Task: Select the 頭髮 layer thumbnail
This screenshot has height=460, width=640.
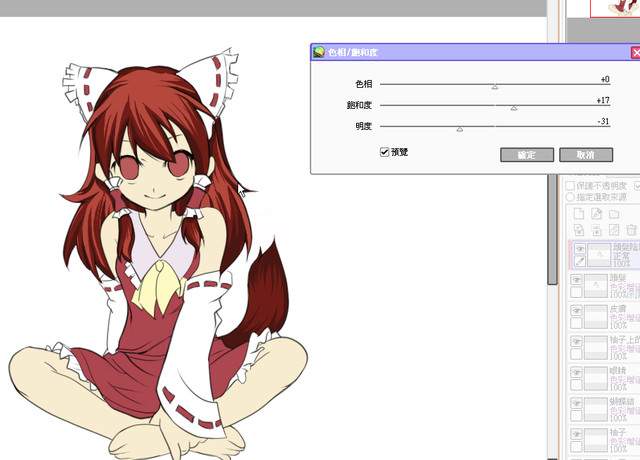Action: [596, 286]
